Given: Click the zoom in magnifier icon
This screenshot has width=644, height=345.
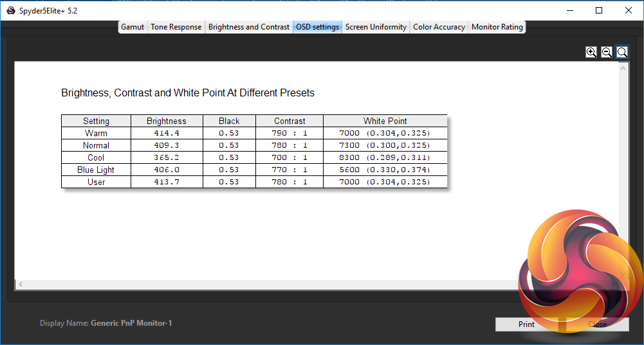Looking at the screenshot, I should [x=591, y=52].
